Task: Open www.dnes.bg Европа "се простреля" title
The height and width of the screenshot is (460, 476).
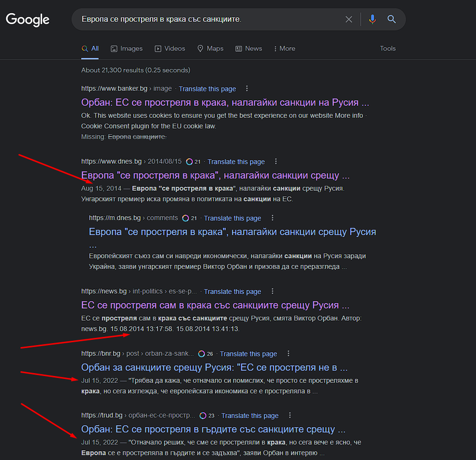Action: point(215,175)
